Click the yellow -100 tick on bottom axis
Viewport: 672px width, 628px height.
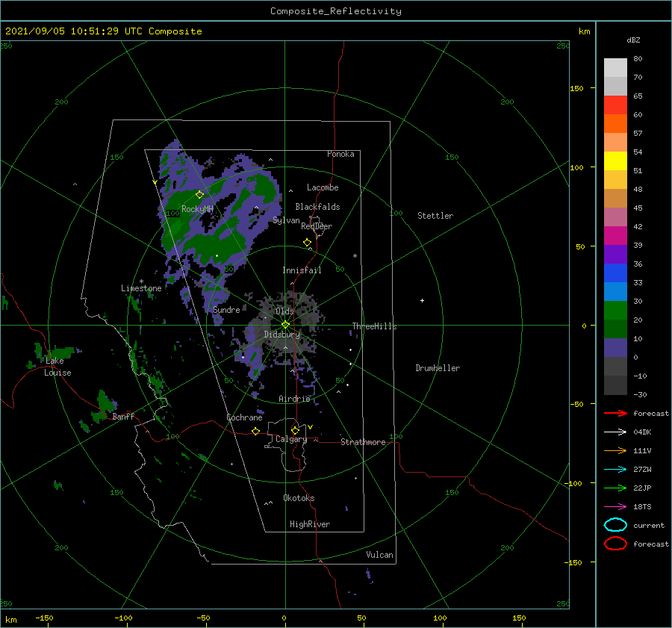click(123, 618)
